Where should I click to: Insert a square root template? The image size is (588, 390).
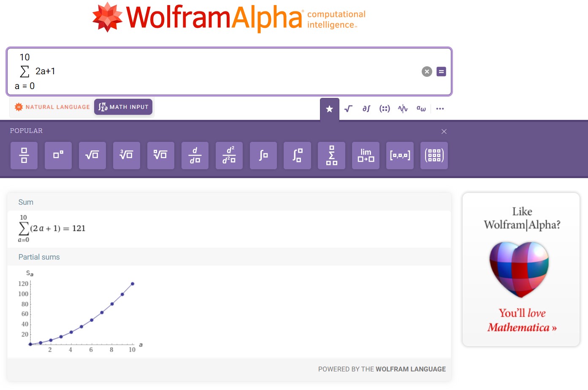point(92,155)
